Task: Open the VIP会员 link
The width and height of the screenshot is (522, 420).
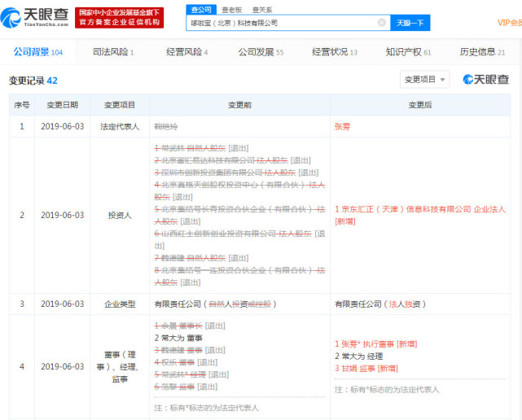Action: (x=509, y=23)
